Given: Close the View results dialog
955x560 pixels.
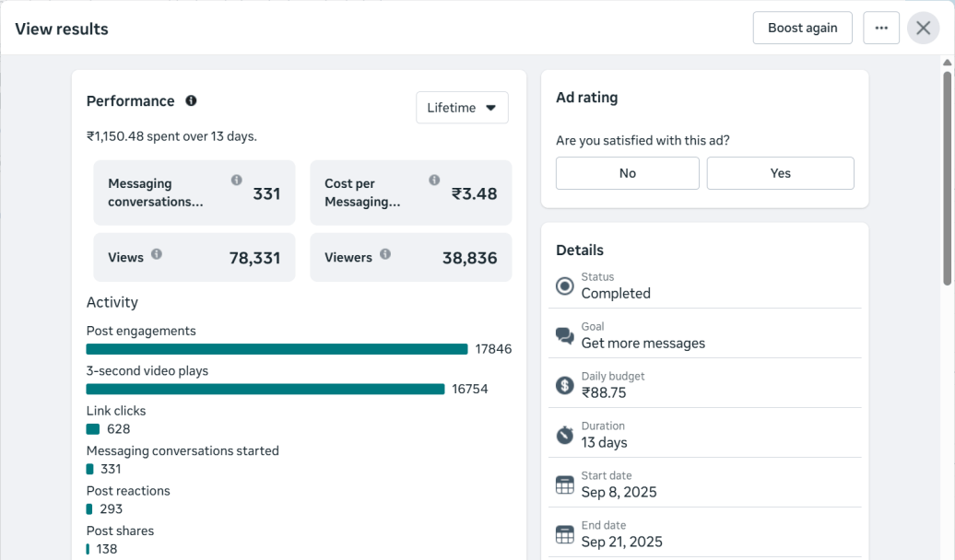Looking at the screenshot, I should coord(924,28).
